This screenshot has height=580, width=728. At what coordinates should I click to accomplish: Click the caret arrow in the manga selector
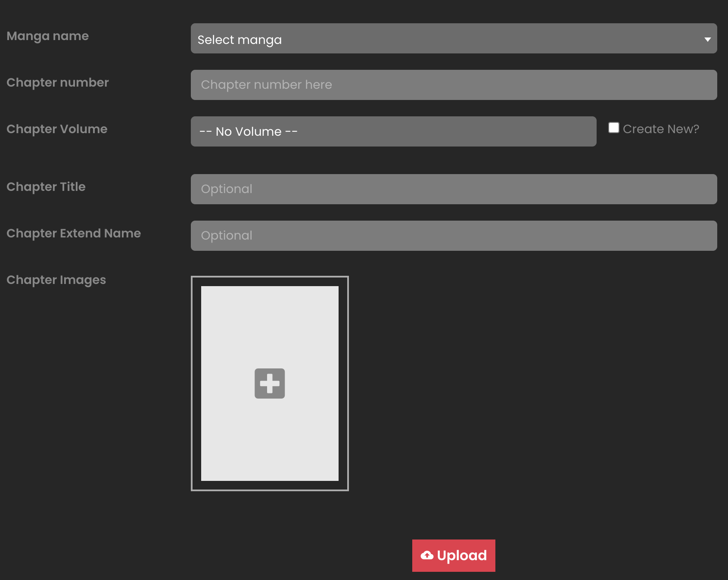point(707,40)
